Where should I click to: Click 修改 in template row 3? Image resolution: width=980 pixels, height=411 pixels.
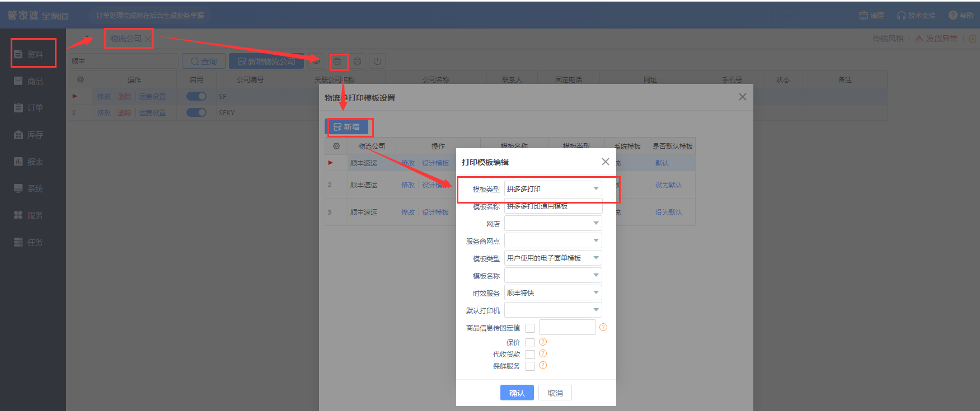point(408,212)
